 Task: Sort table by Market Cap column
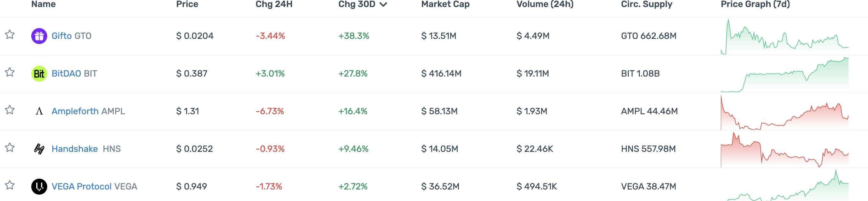pos(445,4)
